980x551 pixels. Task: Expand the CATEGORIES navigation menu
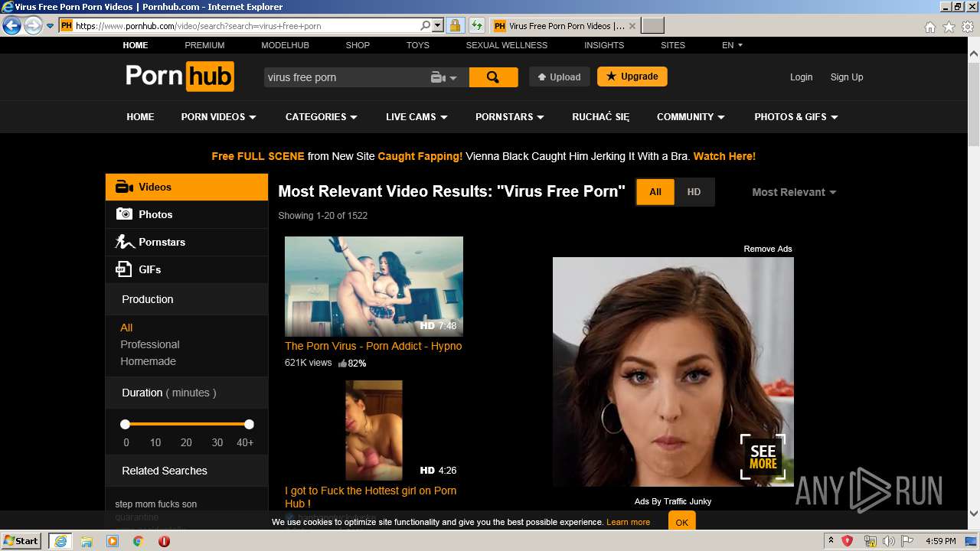point(321,117)
